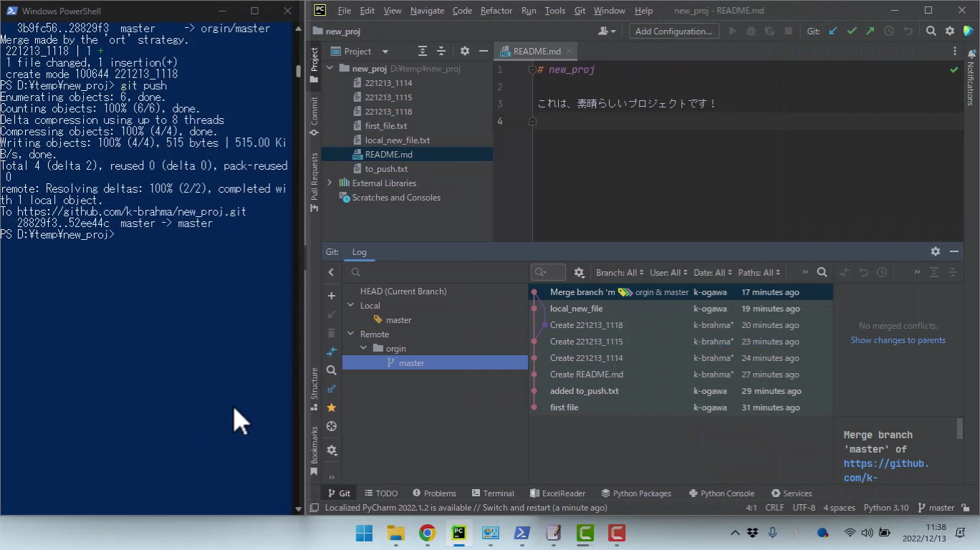Toggle the favorite star in branches pane
This screenshot has height=550, width=980.
(x=331, y=407)
